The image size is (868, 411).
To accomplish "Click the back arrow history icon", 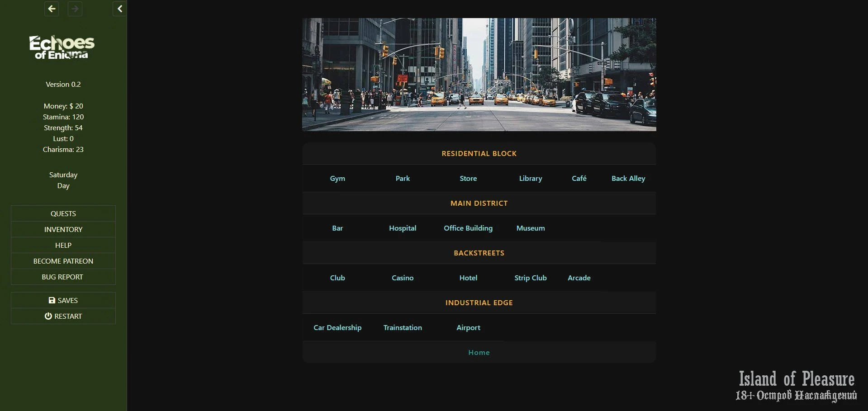I will pos(52,9).
